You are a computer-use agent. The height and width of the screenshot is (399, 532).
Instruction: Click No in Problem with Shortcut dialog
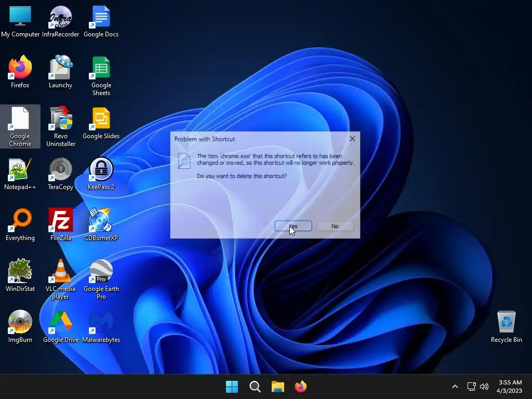click(335, 226)
